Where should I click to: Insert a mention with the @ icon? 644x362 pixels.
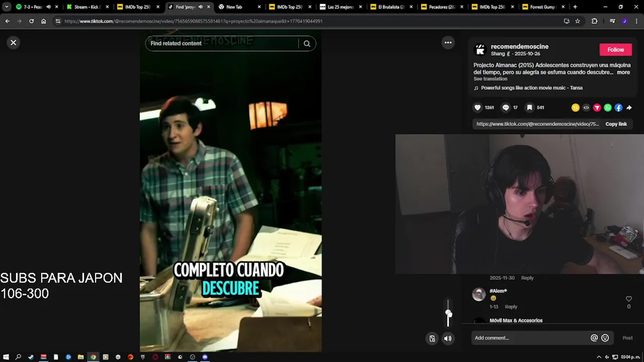click(594, 338)
